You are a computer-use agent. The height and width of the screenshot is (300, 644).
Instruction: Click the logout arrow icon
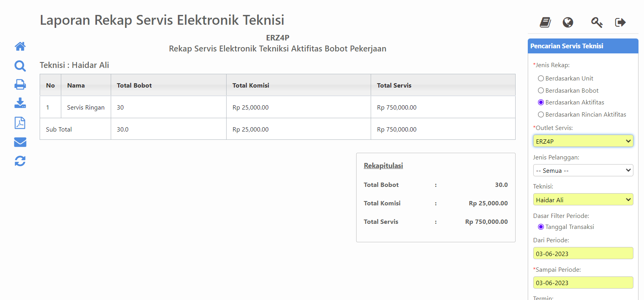tap(620, 22)
